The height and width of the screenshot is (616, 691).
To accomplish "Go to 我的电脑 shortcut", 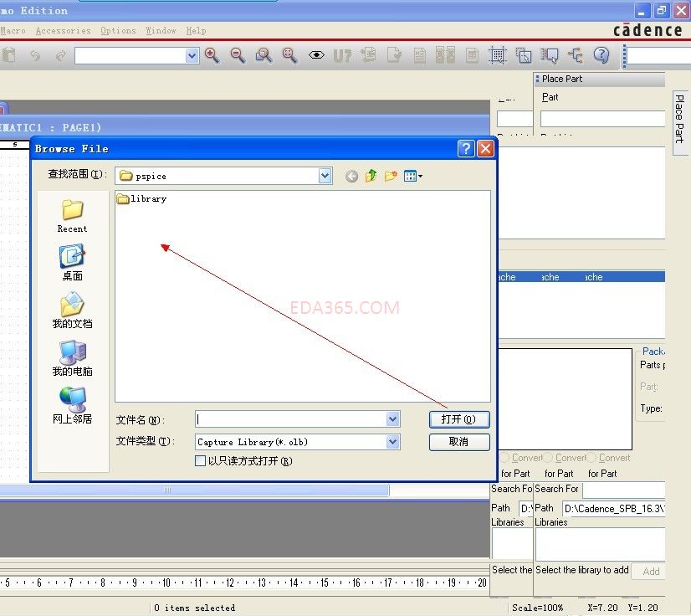I will click(x=72, y=358).
